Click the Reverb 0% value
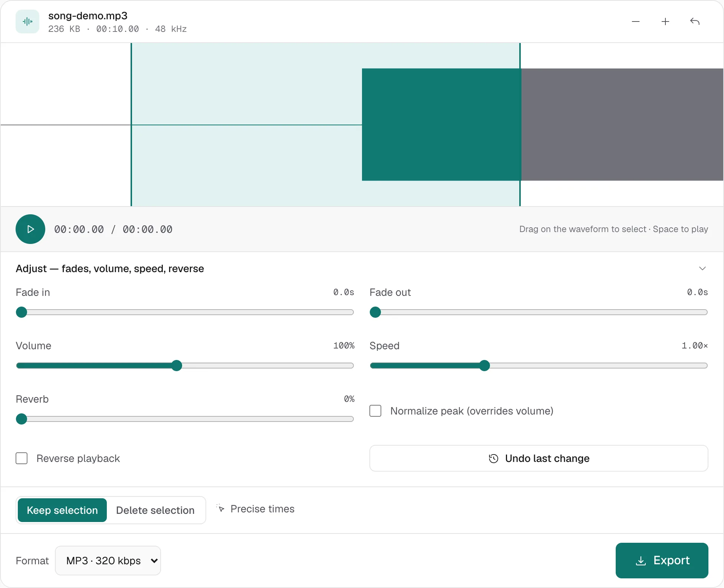The image size is (724, 588). pos(349,399)
